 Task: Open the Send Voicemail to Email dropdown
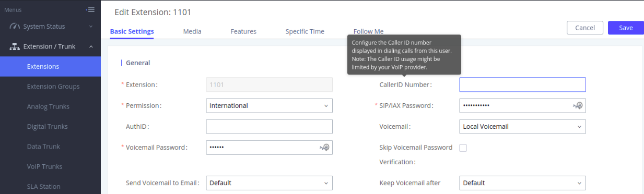(x=269, y=183)
